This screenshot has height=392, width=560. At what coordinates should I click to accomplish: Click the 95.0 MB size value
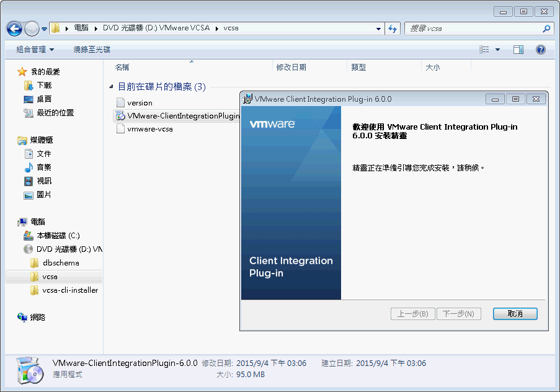pos(251,375)
